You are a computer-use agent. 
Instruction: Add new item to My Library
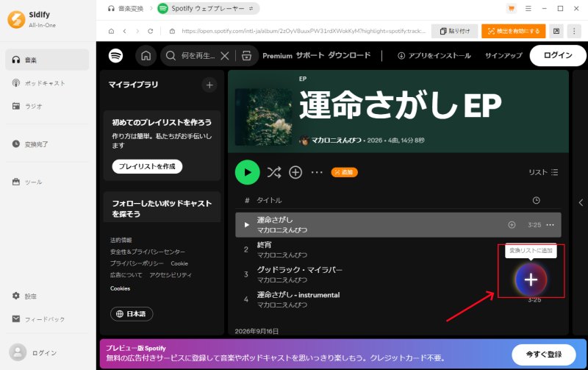click(209, 85)
